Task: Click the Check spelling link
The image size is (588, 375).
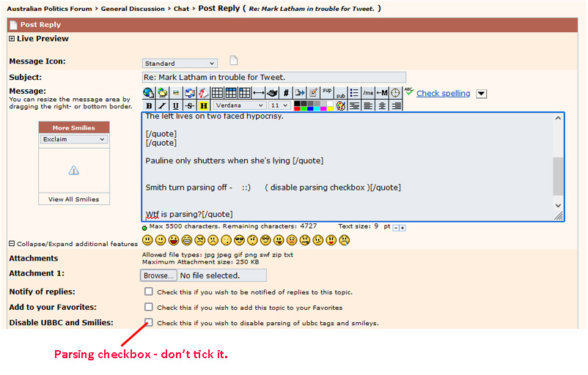Action: pyautogui.click(x=443, y=93)
